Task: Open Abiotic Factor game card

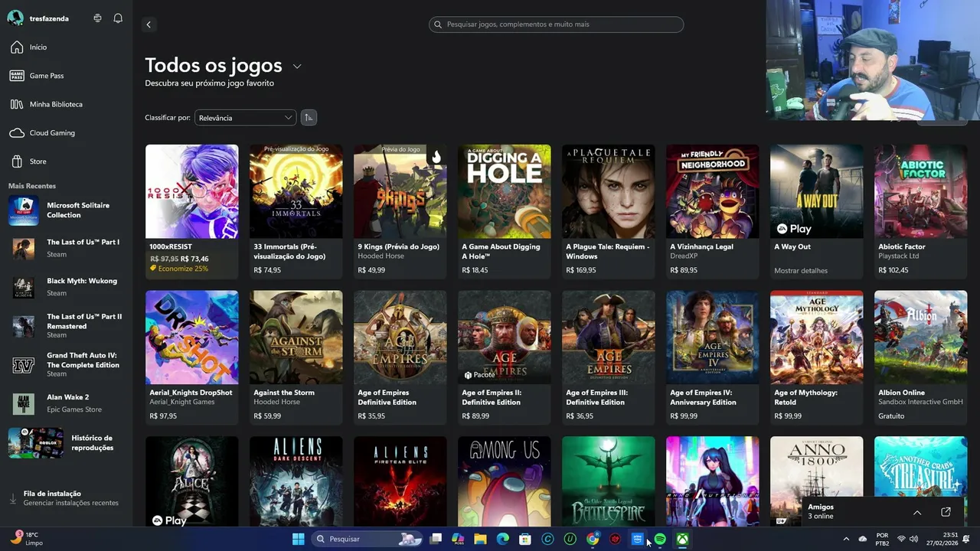Action: point(920,211)
